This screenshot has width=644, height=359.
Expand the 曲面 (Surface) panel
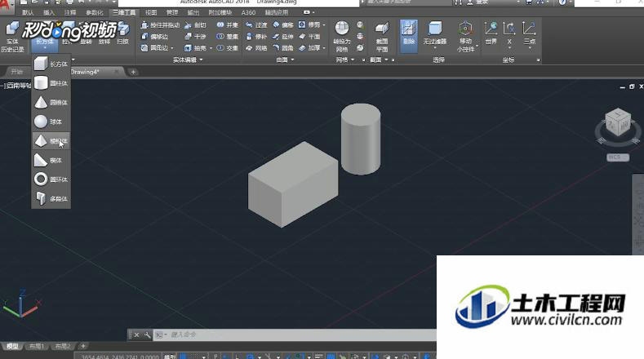(285, 60)
